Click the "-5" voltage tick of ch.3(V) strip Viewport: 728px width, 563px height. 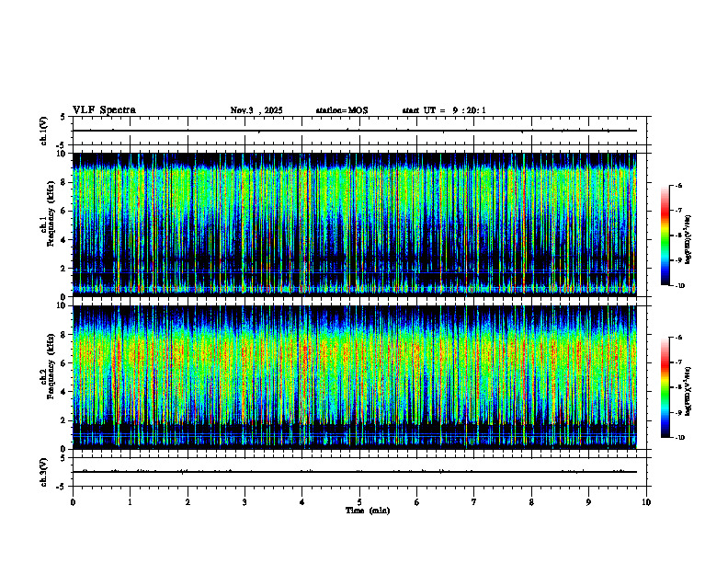(x=61, y=487)
